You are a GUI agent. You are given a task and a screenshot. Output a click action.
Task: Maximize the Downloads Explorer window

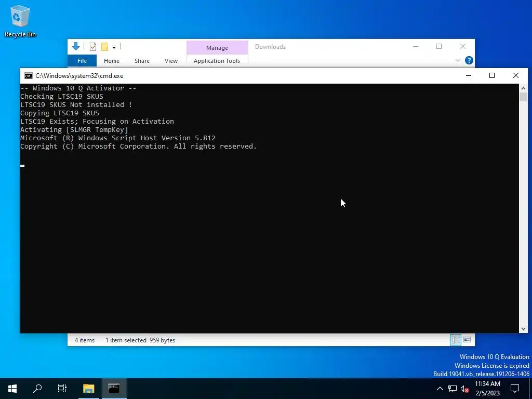point(439,46)
